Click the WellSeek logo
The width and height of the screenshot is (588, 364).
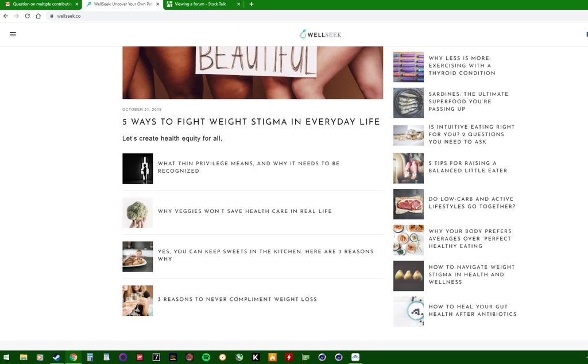[320, 34]
